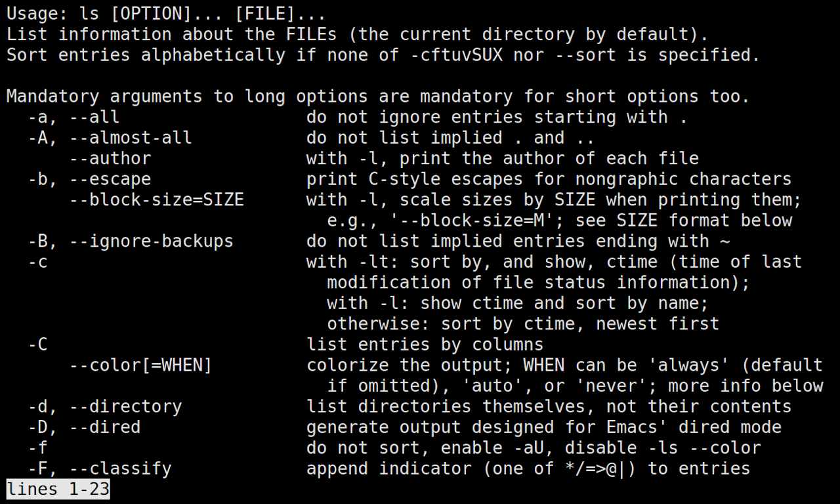Click the --block-size=SIZE option
Screen dimensions: 840x504
tap(157, 199)
